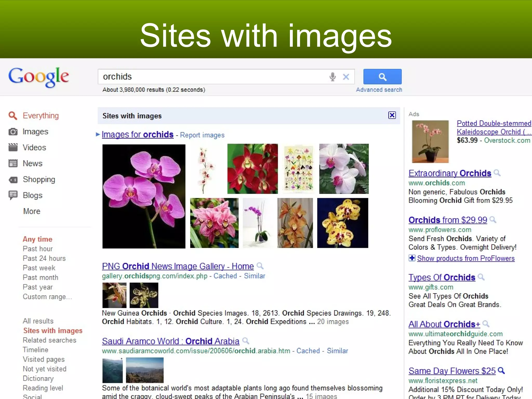Switch to Blogs search

[32, 195]
